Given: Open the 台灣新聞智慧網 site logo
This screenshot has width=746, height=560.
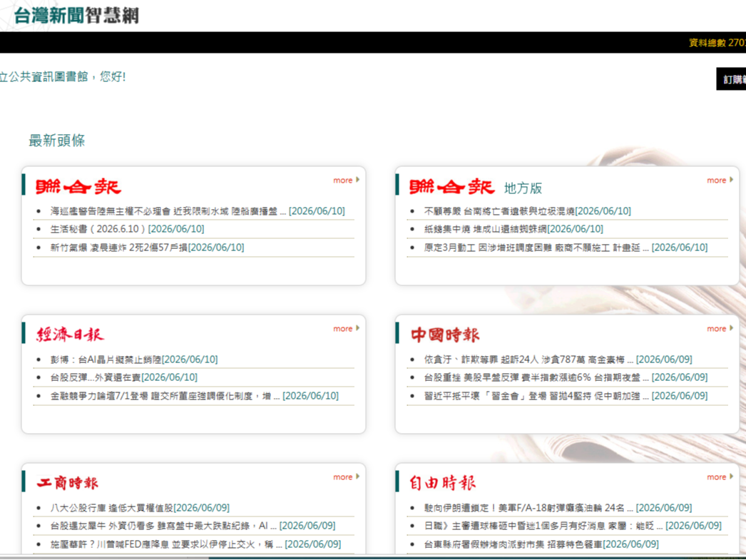Looking at the screenshot, I should tap(76, 15).
